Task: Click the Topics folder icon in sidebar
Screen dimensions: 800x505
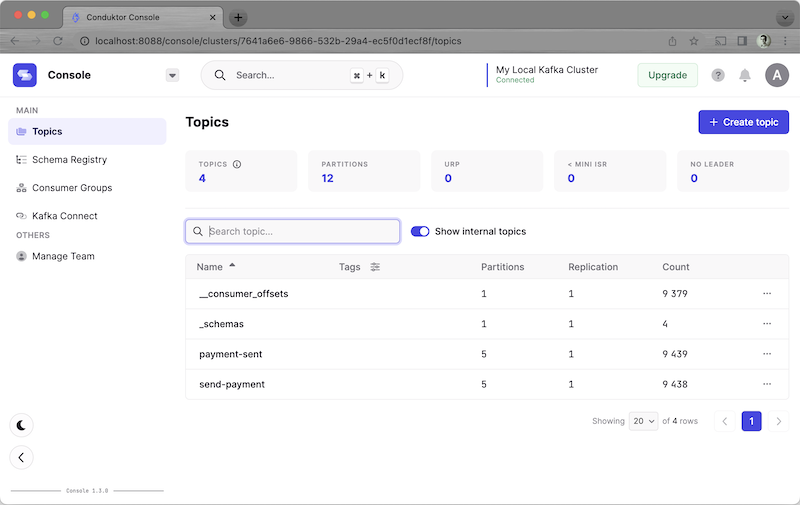Action: coord(21,132)
